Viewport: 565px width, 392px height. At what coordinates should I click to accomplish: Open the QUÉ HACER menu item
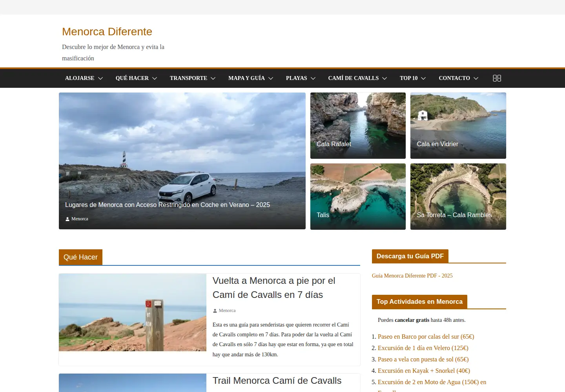point(132,78)
